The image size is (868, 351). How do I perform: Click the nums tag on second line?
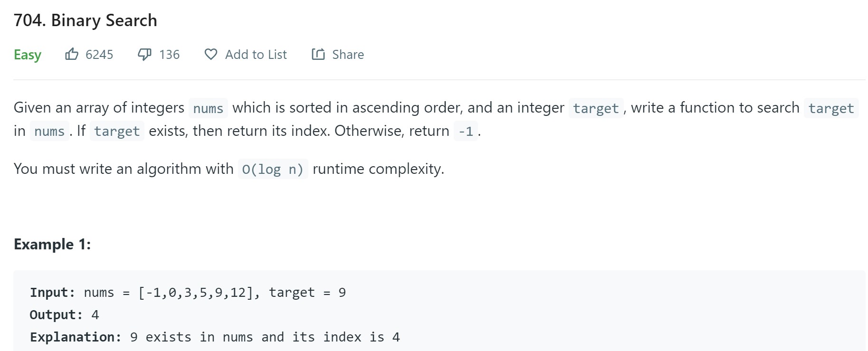[49, 131]
